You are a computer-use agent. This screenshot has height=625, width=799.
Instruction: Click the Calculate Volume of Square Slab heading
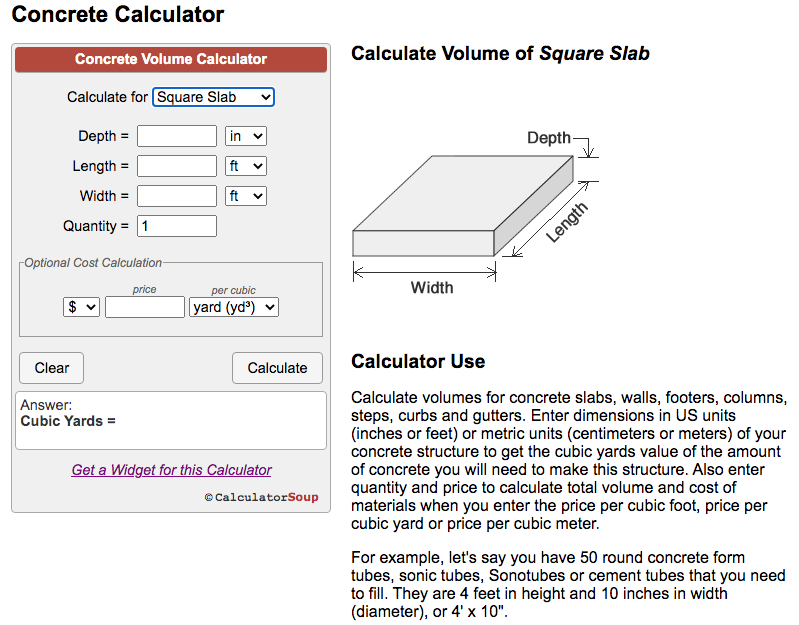click(500, 53)
